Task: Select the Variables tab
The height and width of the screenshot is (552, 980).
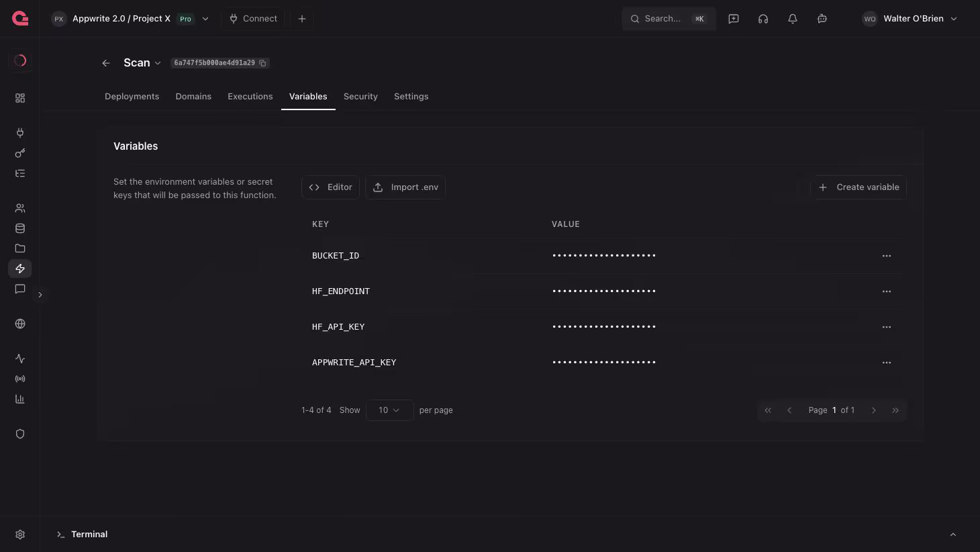Action: (x=308, y=97)
